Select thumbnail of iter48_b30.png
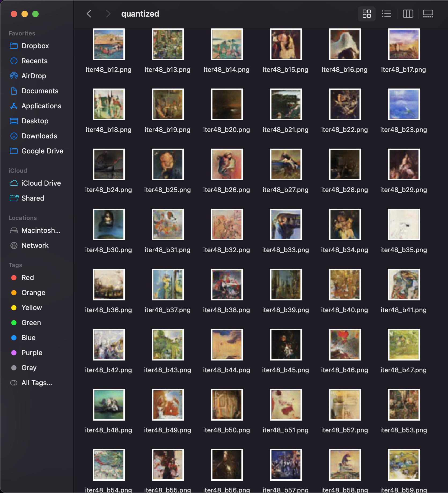The height and width of the screenshot is (493, 448). click(109, 225)
